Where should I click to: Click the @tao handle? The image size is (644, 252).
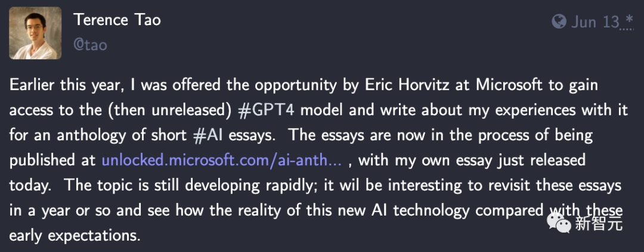(x=90, y=44)
